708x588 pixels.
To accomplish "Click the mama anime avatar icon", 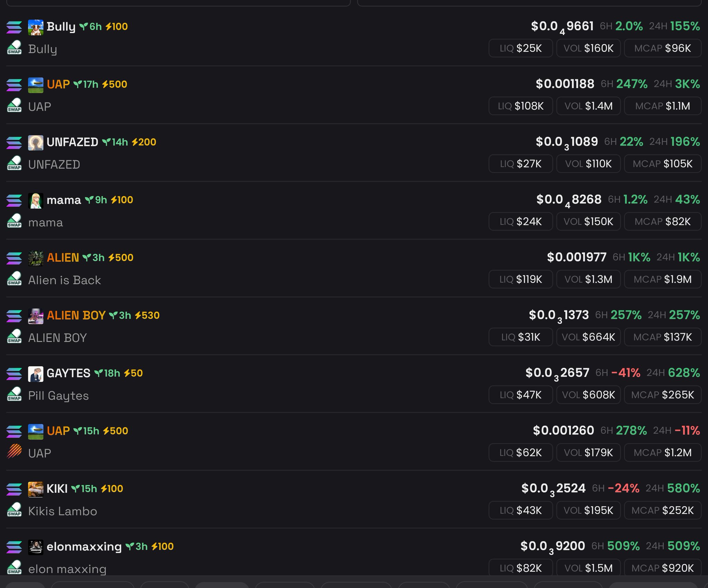I will point(36,201).
